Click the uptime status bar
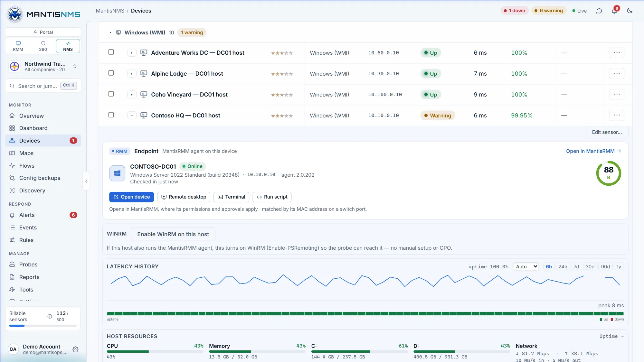Image resolution: width=644 pixels, height=362 pixels. pyautogui.click(x=365, y=313)
